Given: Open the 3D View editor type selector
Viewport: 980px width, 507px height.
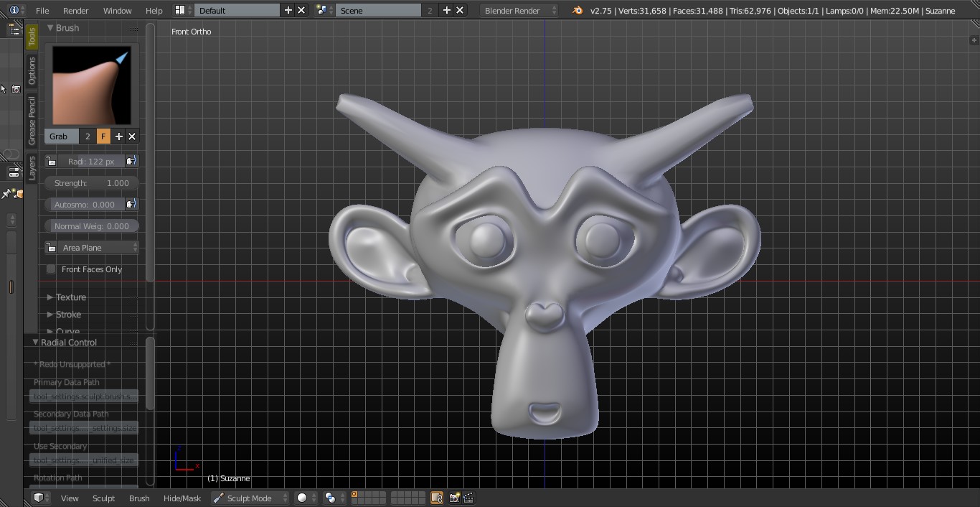Looking at the screenshot, I should (42, 498).
